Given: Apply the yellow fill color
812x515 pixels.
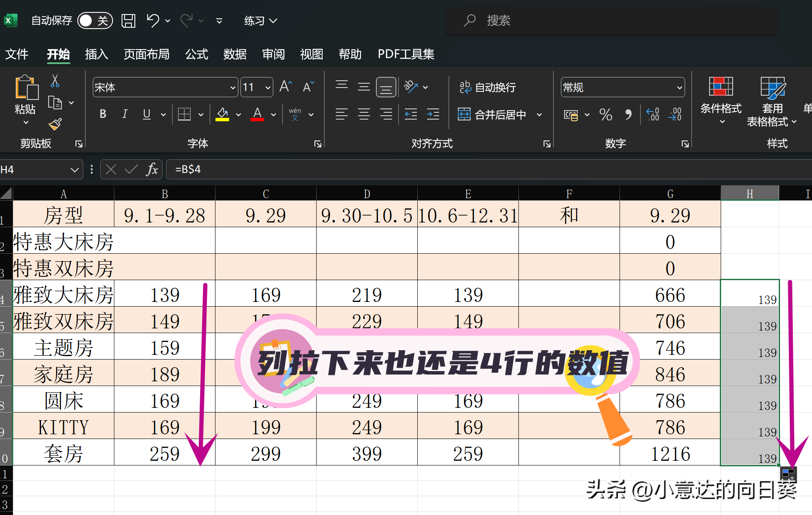Looking at the screenshot, I should click(x=222, y=114).
